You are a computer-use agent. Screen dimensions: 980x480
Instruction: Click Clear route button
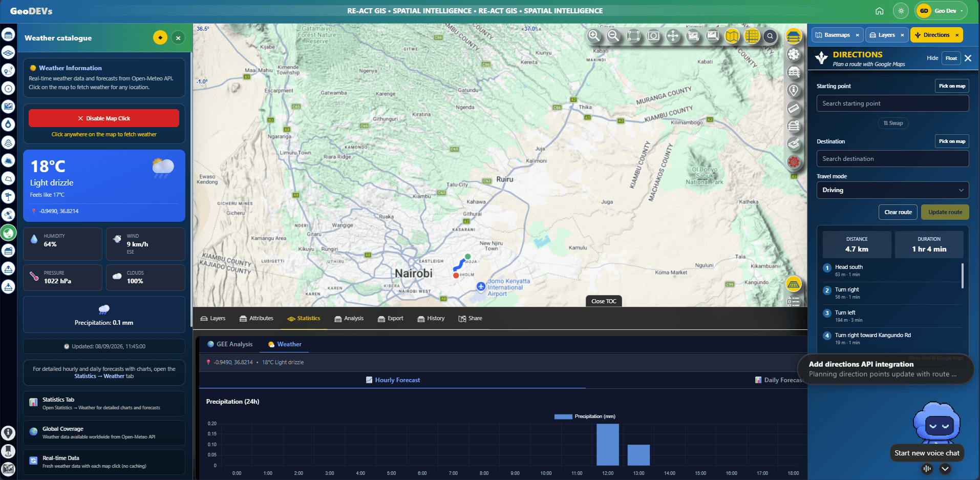[898, 212]
